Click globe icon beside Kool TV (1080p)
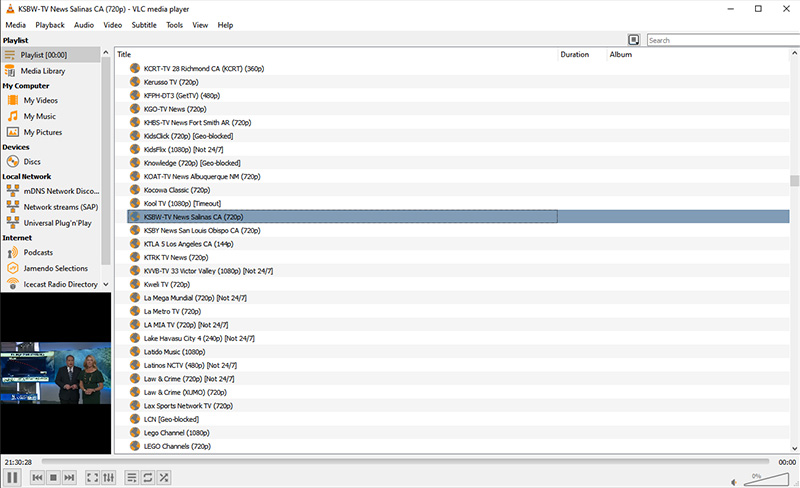800x488 pixels. tap(135, 203)
